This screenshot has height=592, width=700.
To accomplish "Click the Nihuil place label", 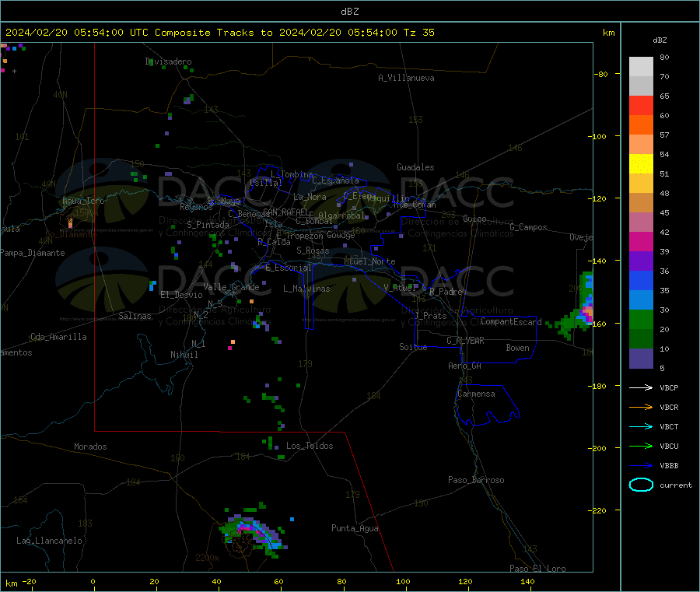I will 184,355.
